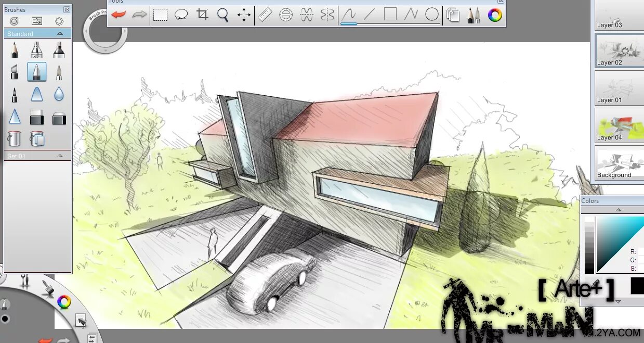Select the water drop Blur brush
This screenshot has height=343, width=644.
[59, 95]
